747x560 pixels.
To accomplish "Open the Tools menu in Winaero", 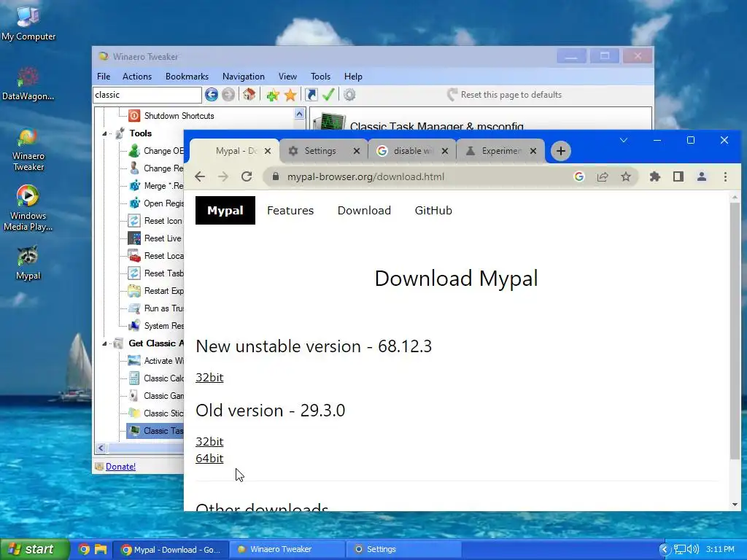I will coord(320,76).
